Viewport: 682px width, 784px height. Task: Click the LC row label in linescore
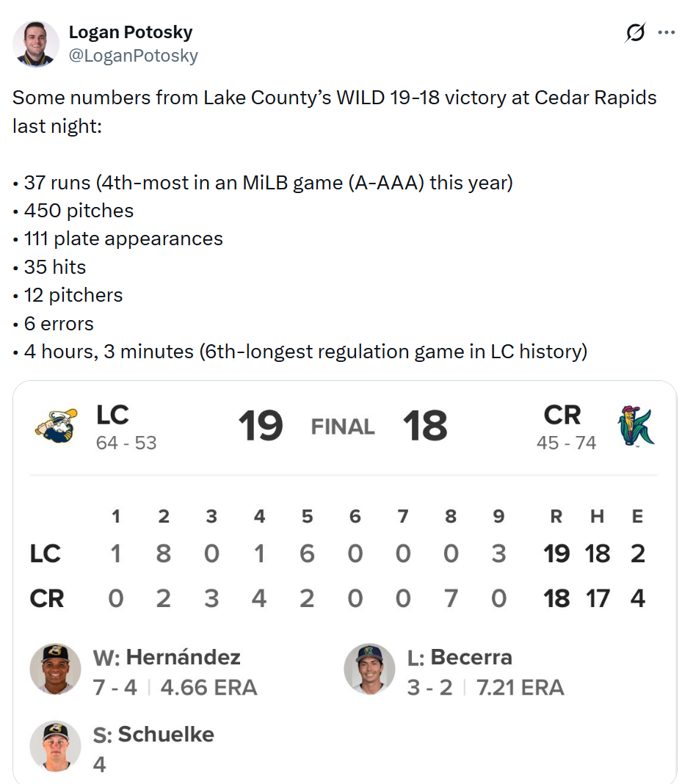(x=45, y=553)
